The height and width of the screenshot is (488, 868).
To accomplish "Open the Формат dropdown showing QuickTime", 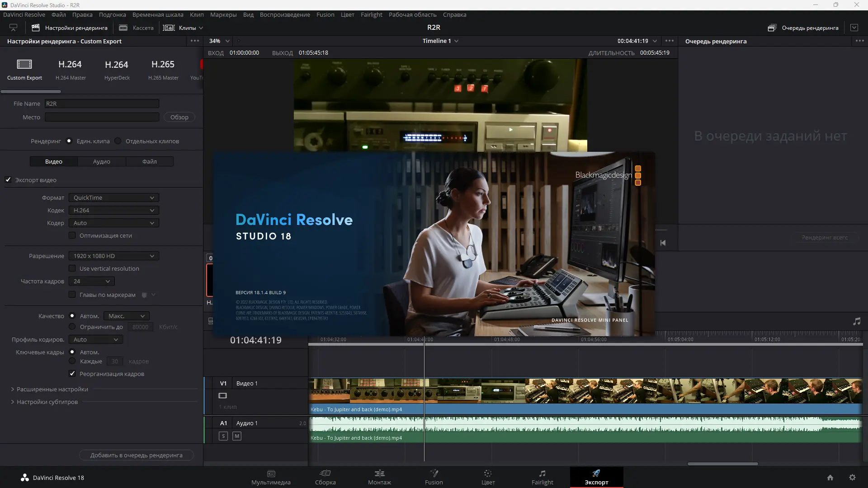I will pyautogui.click(x=113, y=197).
